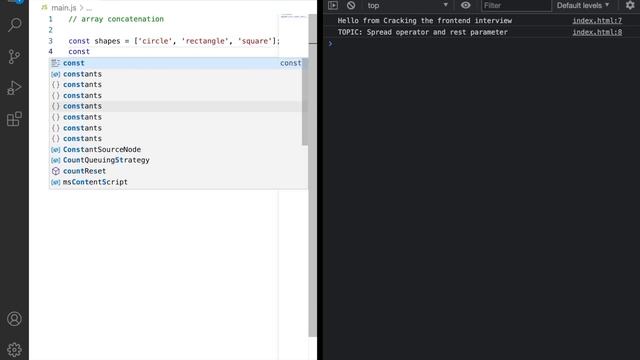
Task: Open index.html:7 source link
Action: pos(597,20)
